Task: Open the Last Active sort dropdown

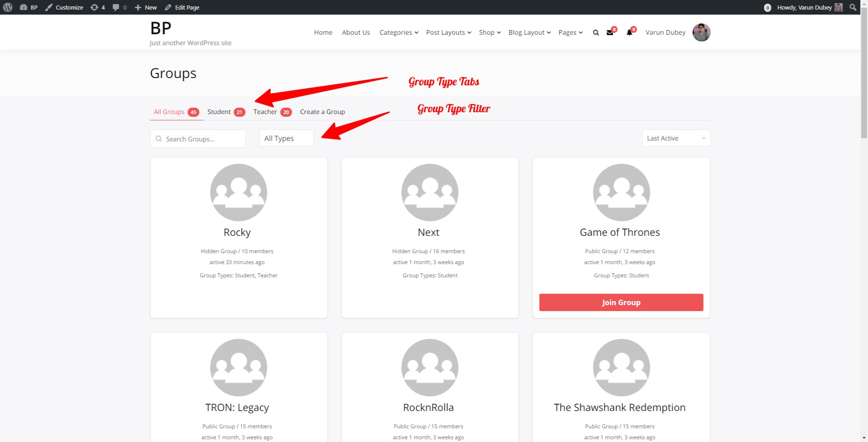Action: click(676, 138)
